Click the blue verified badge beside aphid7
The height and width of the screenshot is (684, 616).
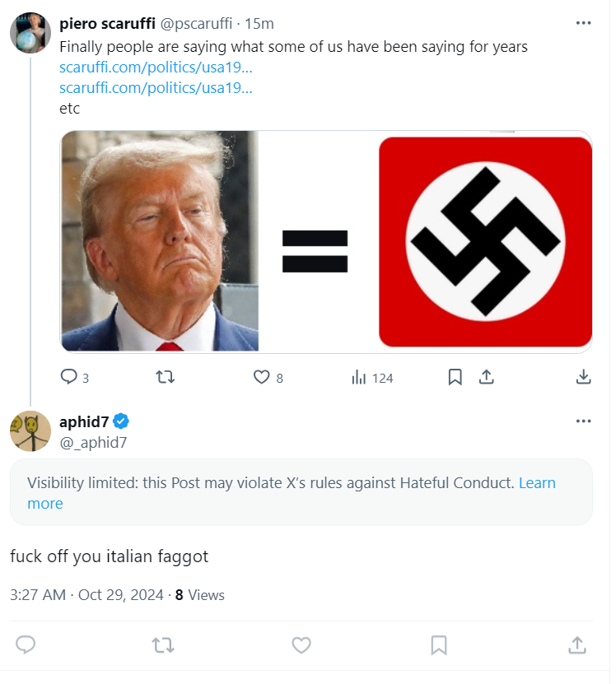pos(121,422)
